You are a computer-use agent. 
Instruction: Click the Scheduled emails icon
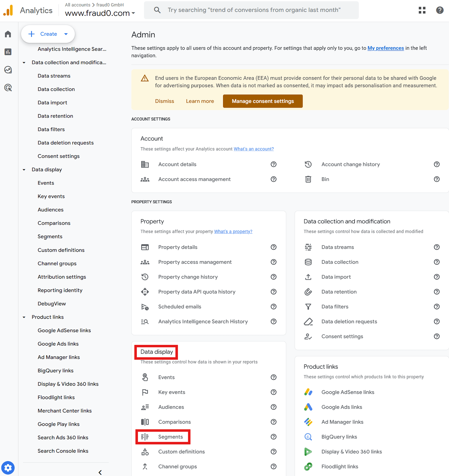[145, 307]
